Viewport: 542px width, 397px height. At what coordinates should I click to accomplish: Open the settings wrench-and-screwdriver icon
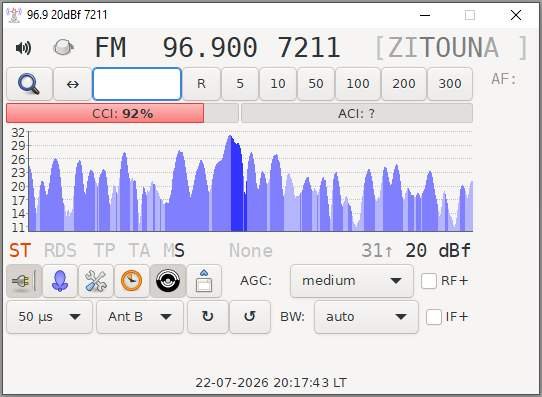(x=96, y=281)
